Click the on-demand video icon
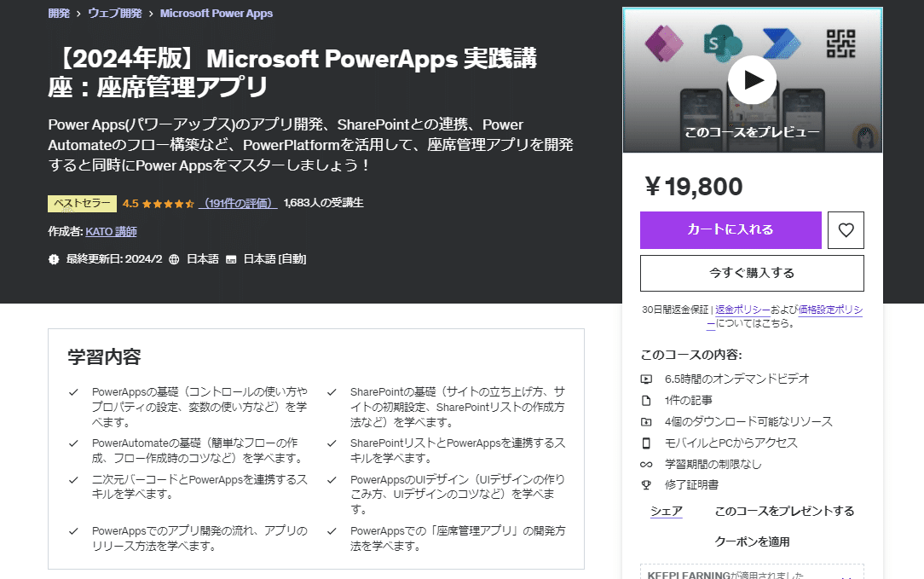Image resolution: width=924 pixels, height=579 pixels. coord(646,379)
